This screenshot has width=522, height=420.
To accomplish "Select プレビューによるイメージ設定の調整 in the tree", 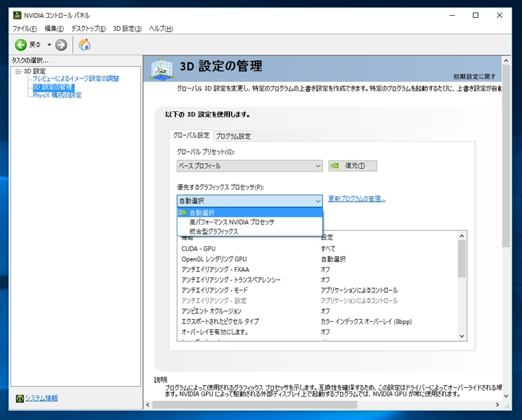I will coord(76,78).
